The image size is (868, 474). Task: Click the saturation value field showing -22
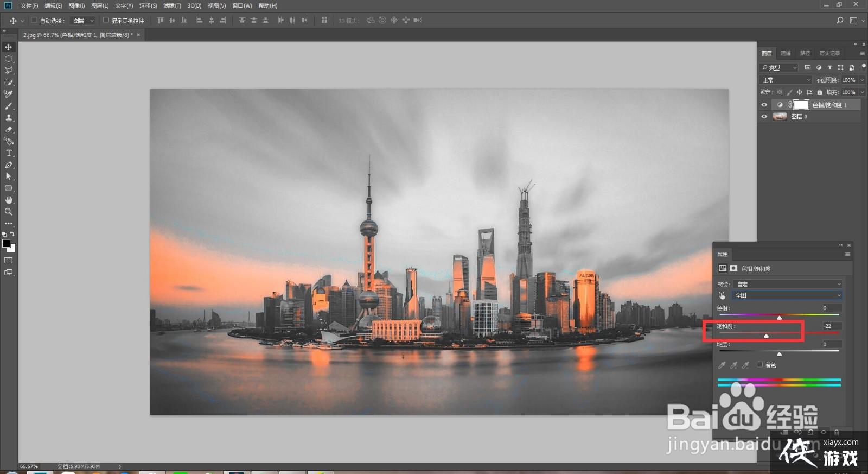click(832, 326)
